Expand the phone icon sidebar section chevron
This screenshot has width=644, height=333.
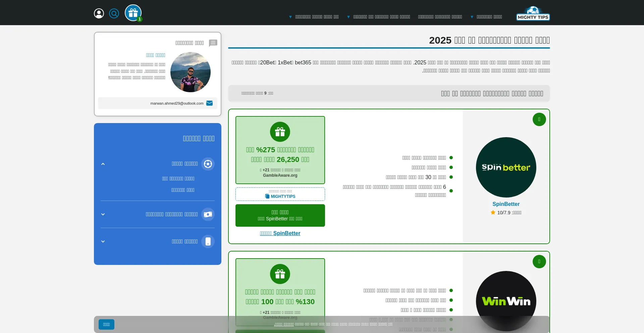[x=103, y=241]
